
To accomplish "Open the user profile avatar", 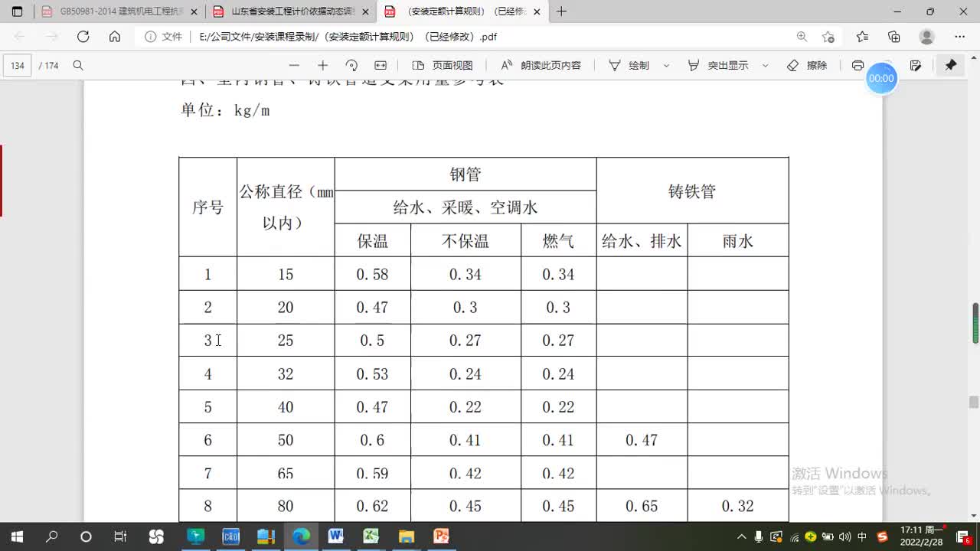I will [927, 37].
